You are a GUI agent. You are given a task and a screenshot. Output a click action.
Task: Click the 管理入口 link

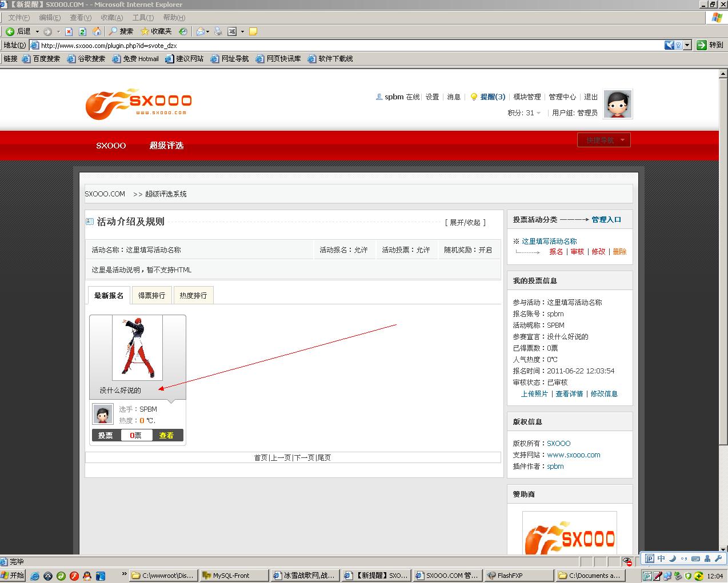[x=606, y=219]
